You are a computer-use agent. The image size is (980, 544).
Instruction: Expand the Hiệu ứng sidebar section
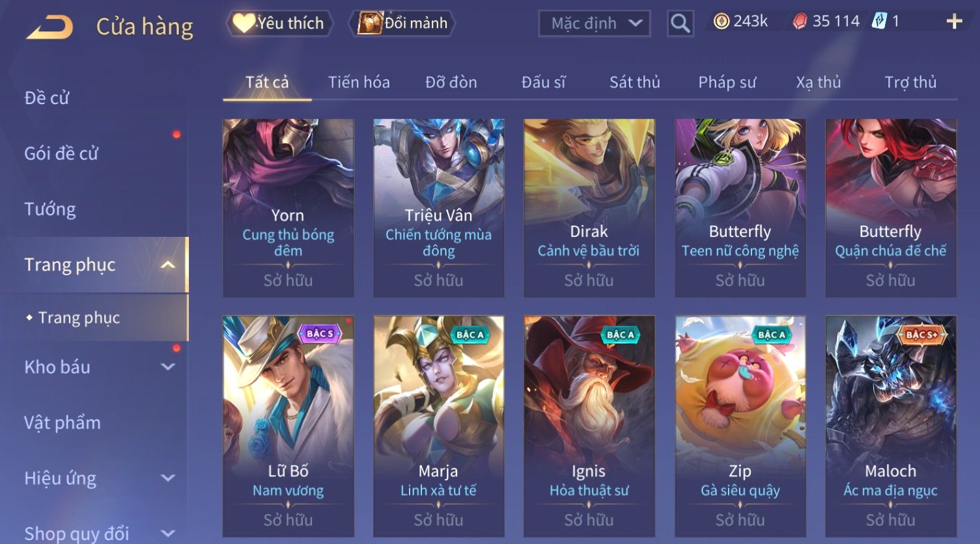point(167,478)
